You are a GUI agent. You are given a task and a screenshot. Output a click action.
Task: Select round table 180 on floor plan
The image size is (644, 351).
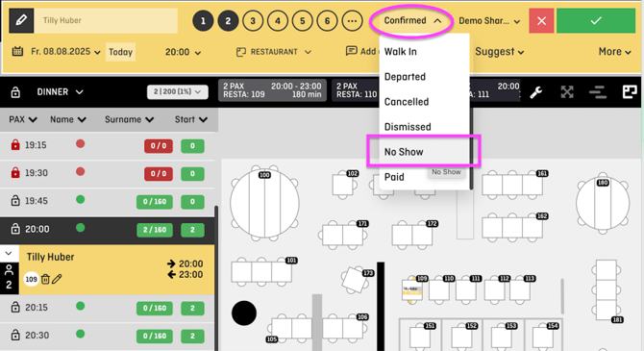603,204
